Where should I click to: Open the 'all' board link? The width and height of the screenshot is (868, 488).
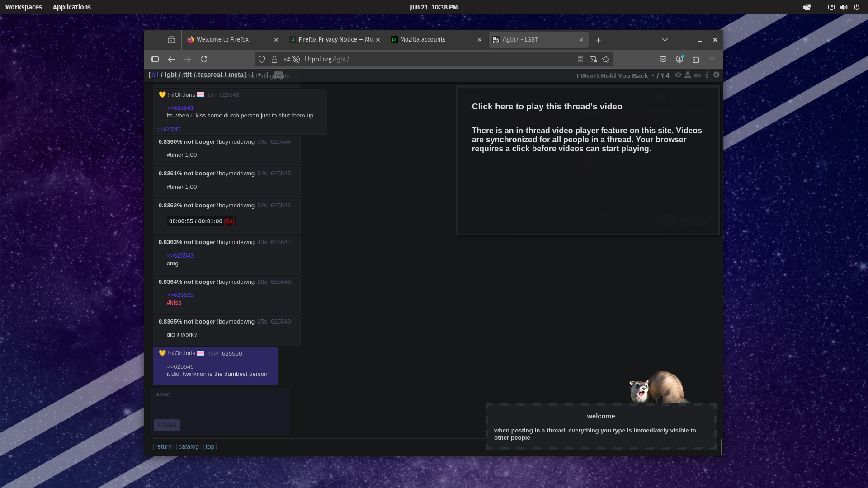pyautogui.click(x=155, y=75)
